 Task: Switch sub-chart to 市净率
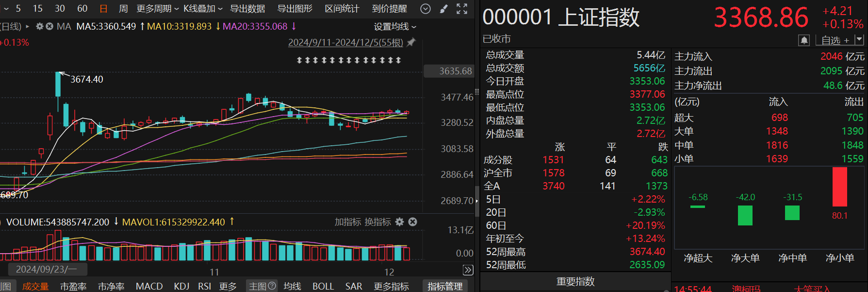[x=111, y=286]
